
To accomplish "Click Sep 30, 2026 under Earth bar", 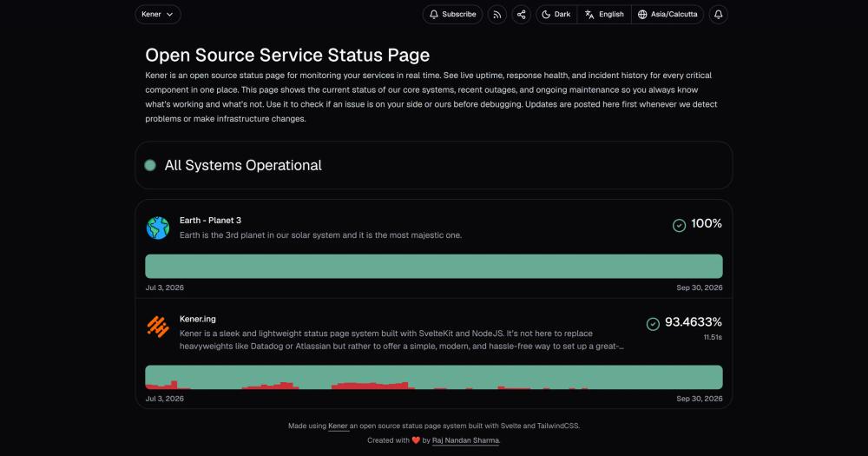I will [699, 287].
